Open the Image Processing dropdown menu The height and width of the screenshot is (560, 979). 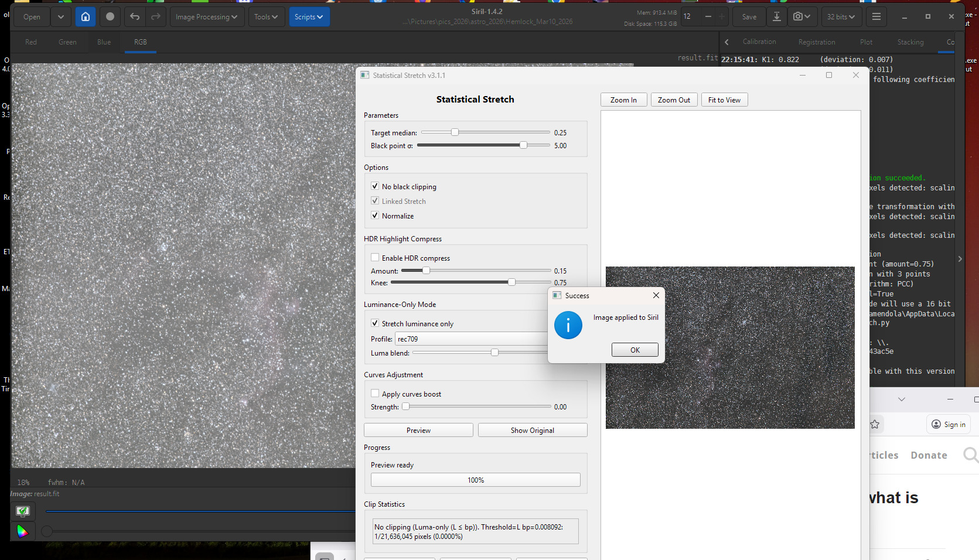[x=207, y=17]
